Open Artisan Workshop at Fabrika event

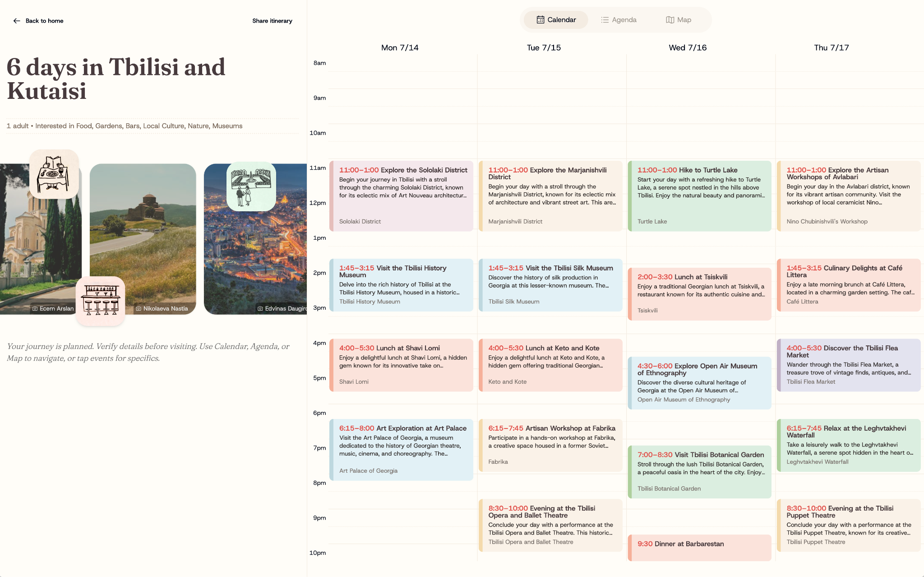tap(550, 445)
